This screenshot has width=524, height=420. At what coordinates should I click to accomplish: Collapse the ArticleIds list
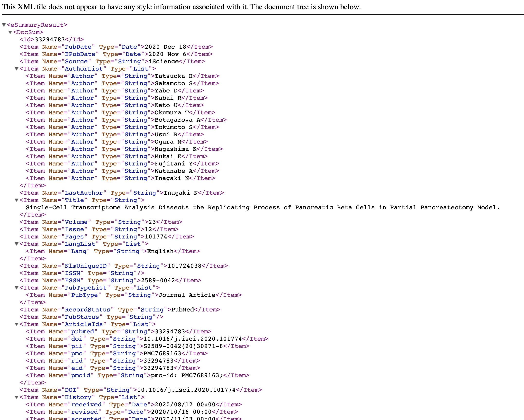pos(17,324)
